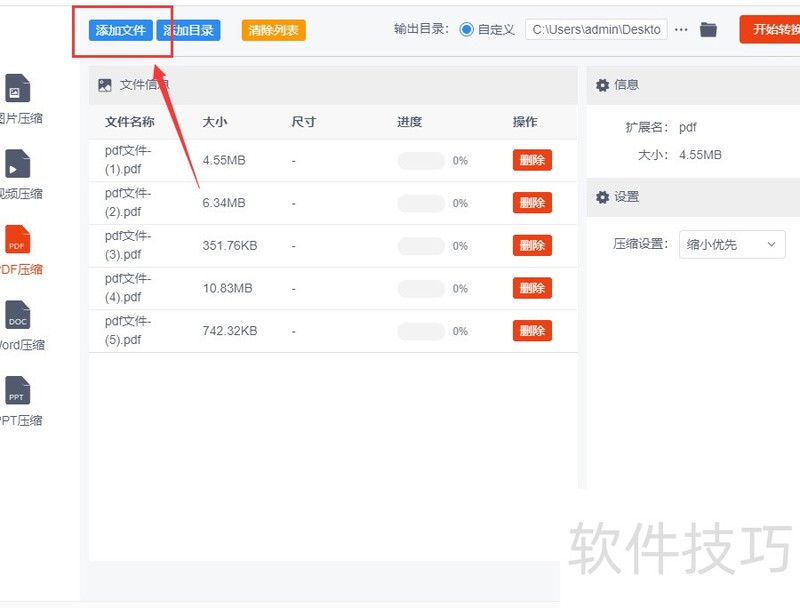800x608 pixels.
Task: Open the Word压缩 DOC icon
Action: point(18,316)
